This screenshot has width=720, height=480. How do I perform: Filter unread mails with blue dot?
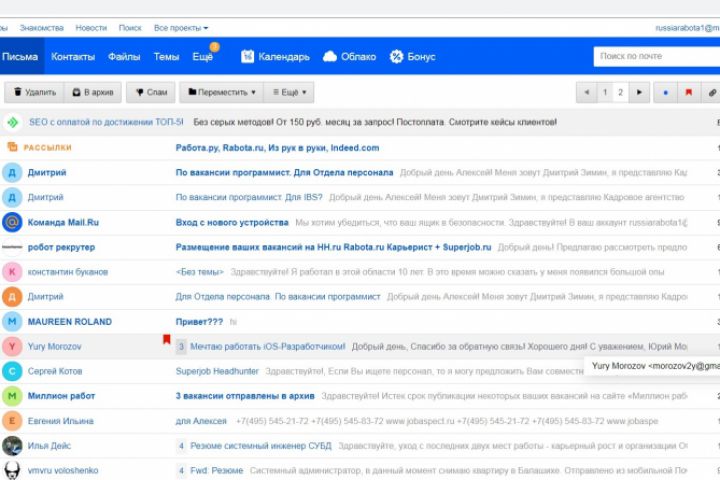[x=665, y=92]
